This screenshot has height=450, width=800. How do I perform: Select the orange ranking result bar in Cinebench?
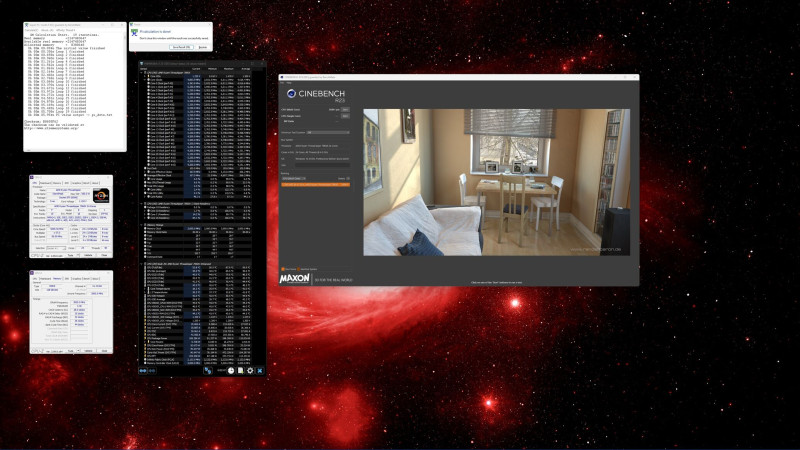pos(315,184)
